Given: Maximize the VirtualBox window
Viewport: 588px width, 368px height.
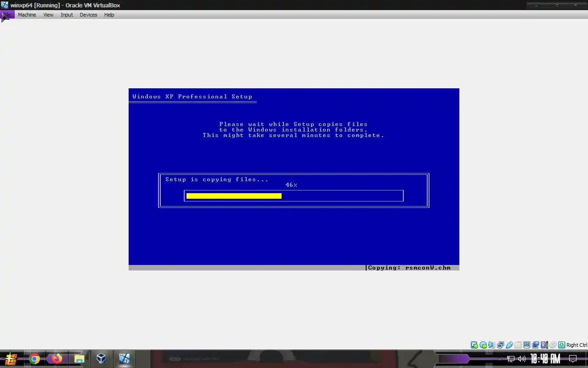Looking at the screenshot, I should tap(557, 5).
